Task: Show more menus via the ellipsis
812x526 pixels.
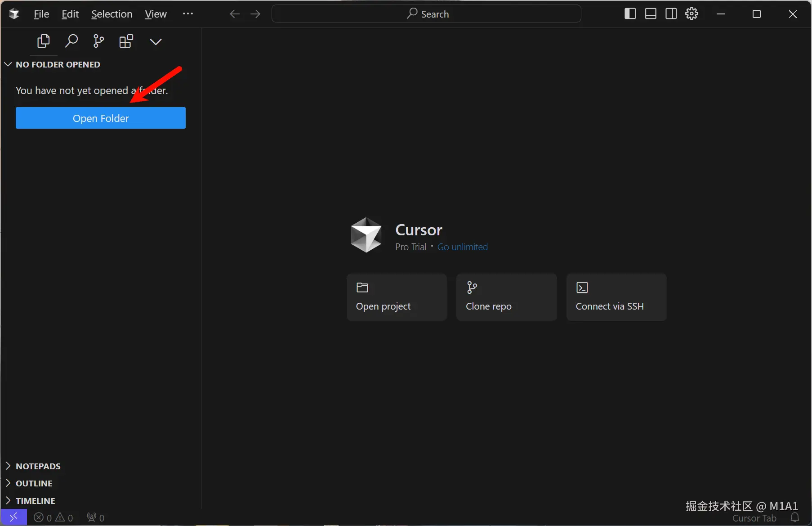Action: [x=188, y=14]
